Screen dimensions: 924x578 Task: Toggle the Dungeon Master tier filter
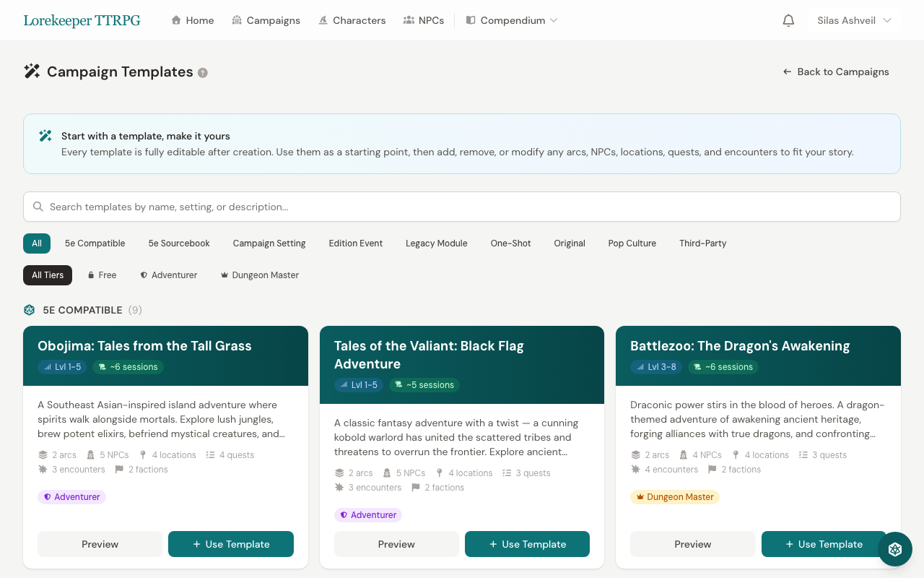(260, 275)
